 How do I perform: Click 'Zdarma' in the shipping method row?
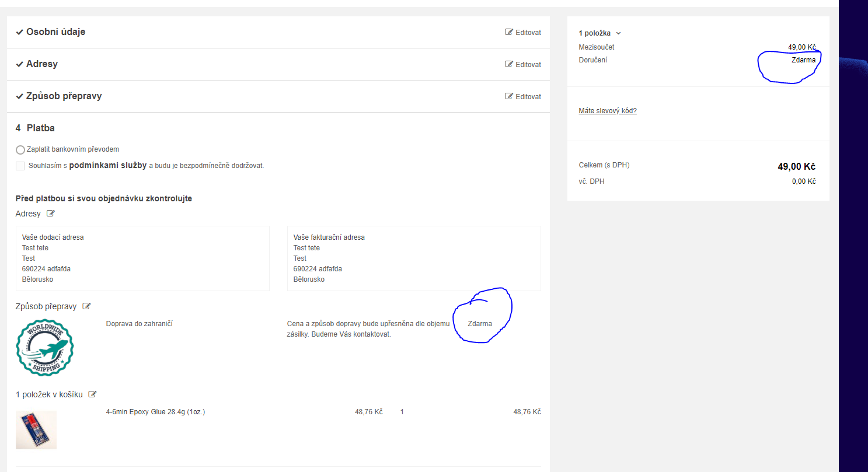tap(480, 324)
